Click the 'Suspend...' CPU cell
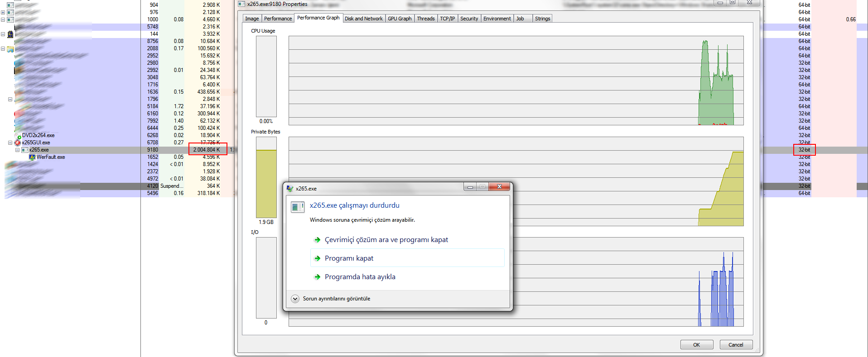The width and height of the screenshot is (868, 357). point(172,186)
